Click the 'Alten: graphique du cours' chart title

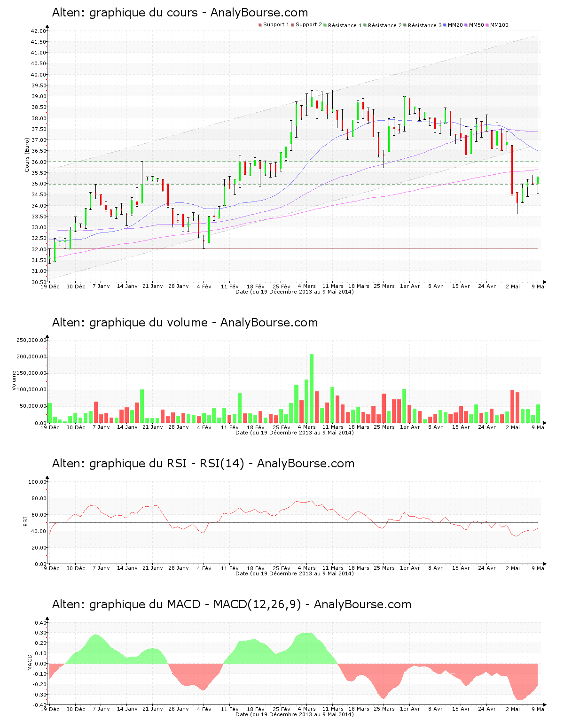tap(180, 13)
